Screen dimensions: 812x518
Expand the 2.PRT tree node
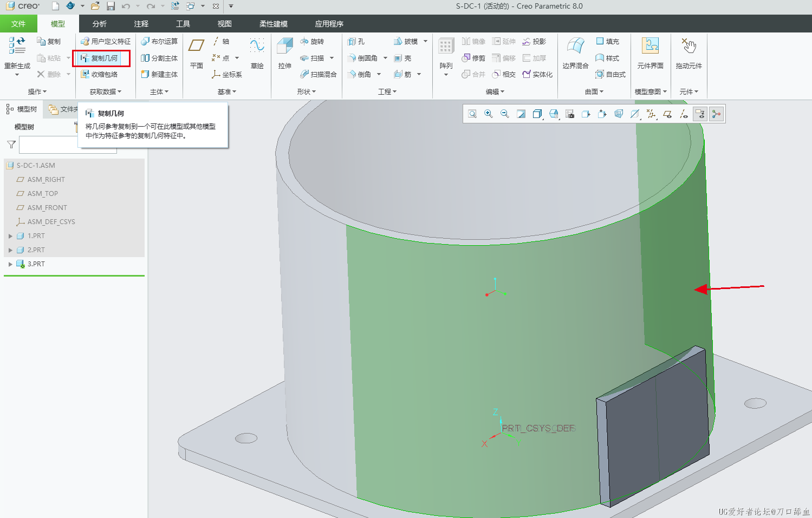(x=10, y=250)
